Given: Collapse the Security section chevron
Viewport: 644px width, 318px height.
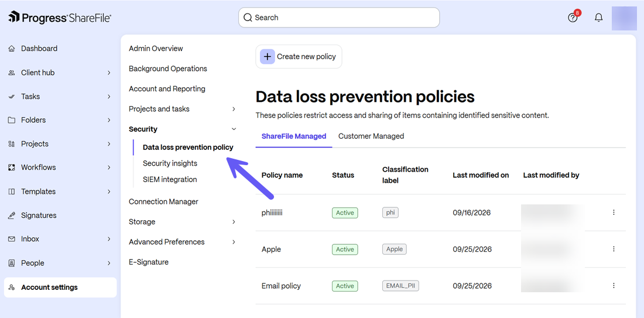Looking at the screenshot, I should [234, 129].
